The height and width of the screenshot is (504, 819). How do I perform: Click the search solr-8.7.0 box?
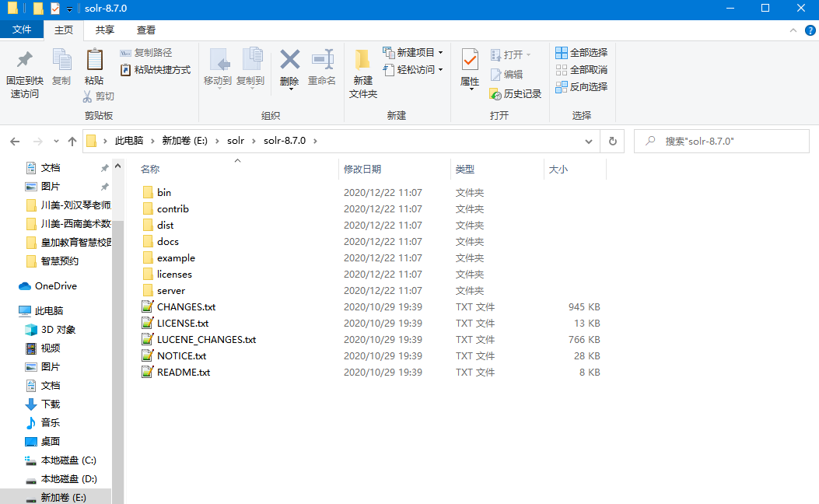(721, 141)
